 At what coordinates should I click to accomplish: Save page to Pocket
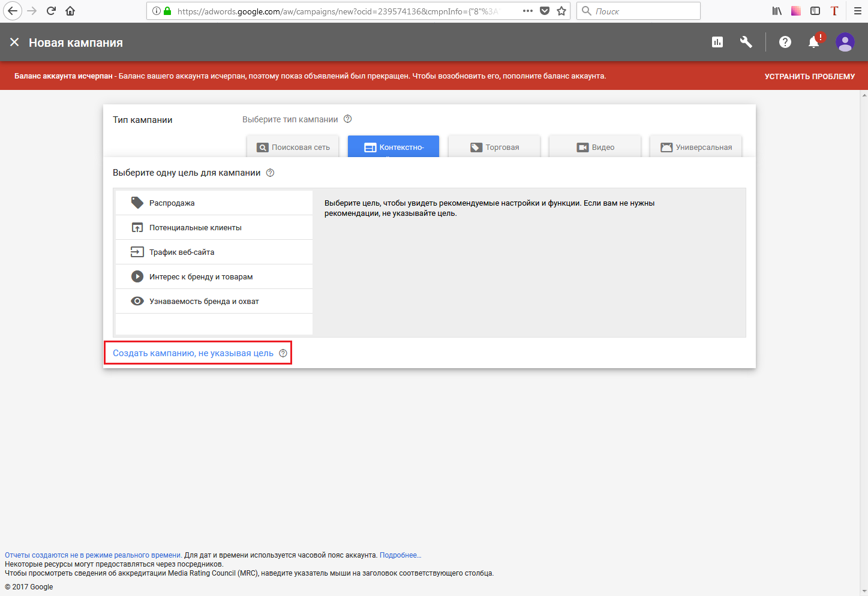click(x=545, y=11)
